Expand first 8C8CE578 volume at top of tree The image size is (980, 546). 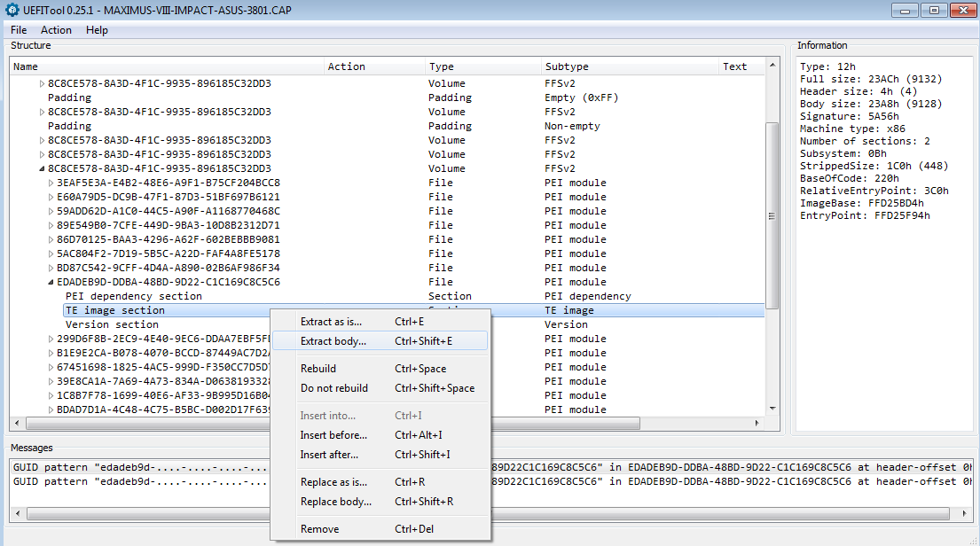(x=42, y=83)
